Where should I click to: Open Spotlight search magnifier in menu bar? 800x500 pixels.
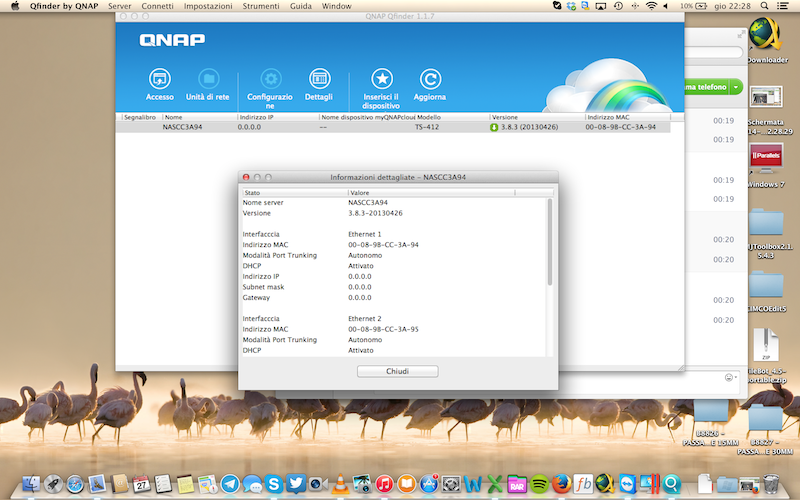tap(764, 6)
